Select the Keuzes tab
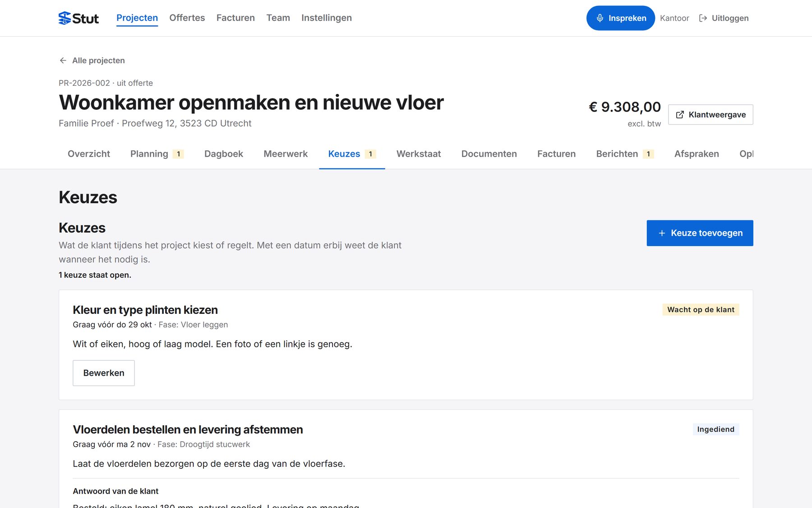Viewport: 812px width, 508px height. tap(352, 154)
